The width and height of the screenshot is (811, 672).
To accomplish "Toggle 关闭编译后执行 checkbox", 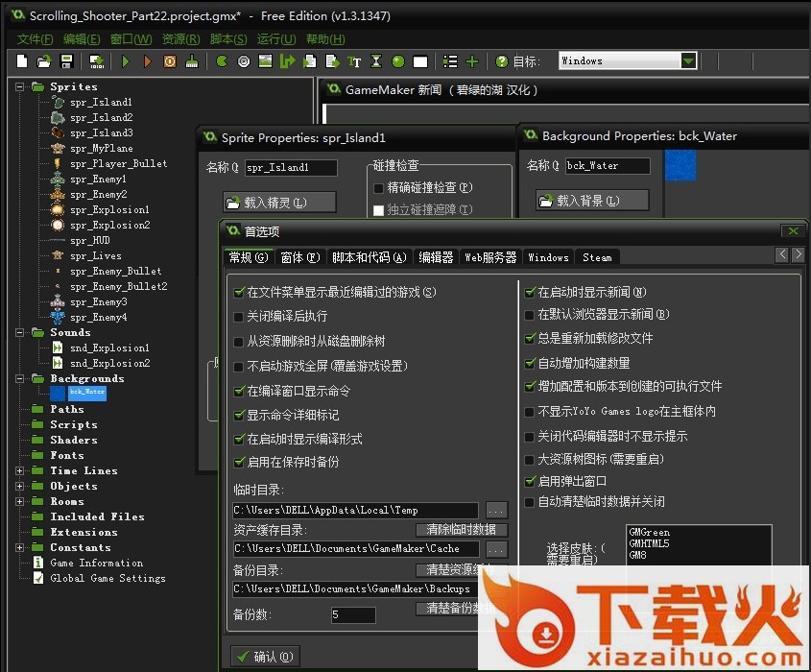I will point(238,317).
